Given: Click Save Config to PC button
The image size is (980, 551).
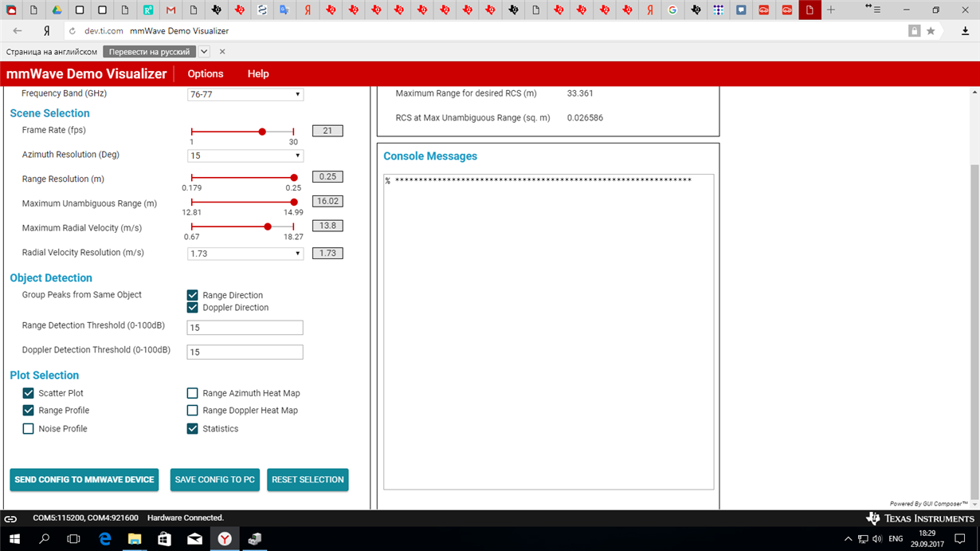Looking at the screenshot, I should (215, 479).
